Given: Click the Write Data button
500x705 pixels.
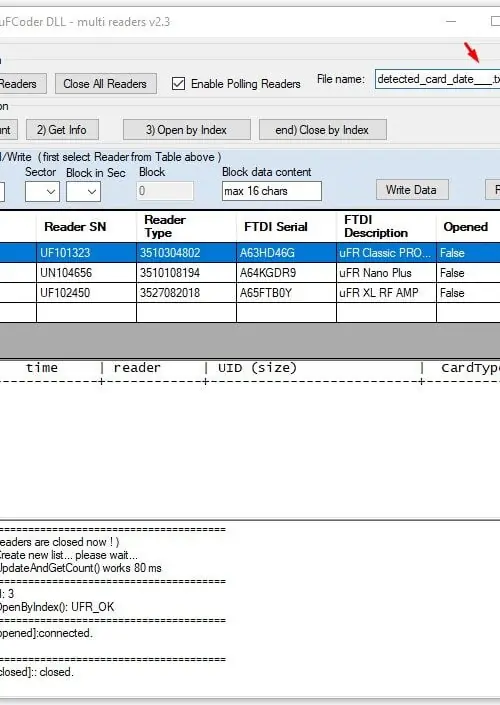Looking at the screenshot, I should [412, 190].
